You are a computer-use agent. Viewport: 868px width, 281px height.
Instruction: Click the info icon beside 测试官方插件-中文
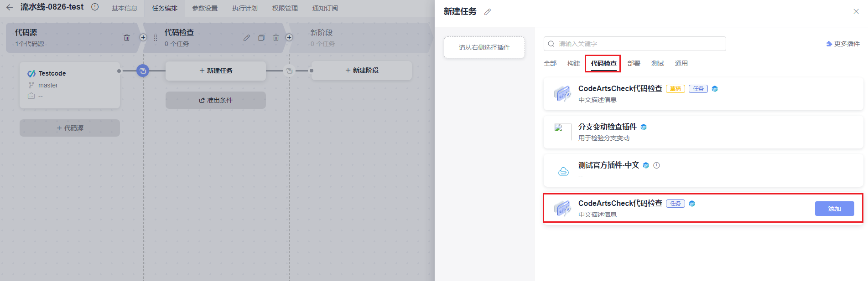[656, 165]
